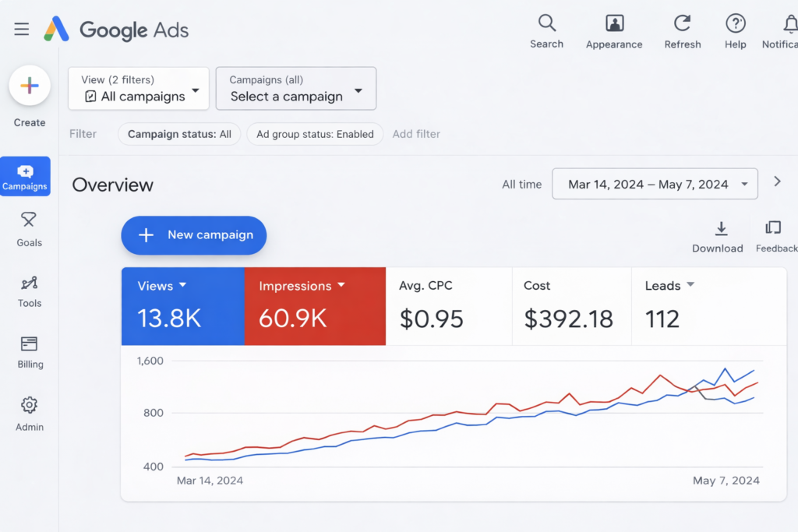Change the Views metric via its arrow

183,286
